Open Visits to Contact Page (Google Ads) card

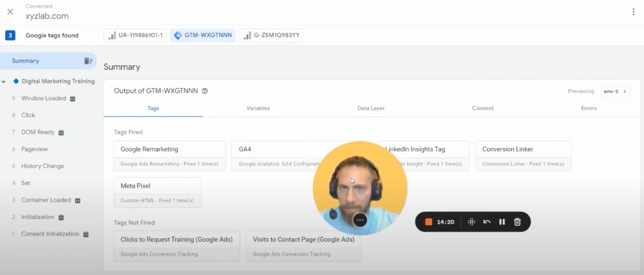pos(303,246)
